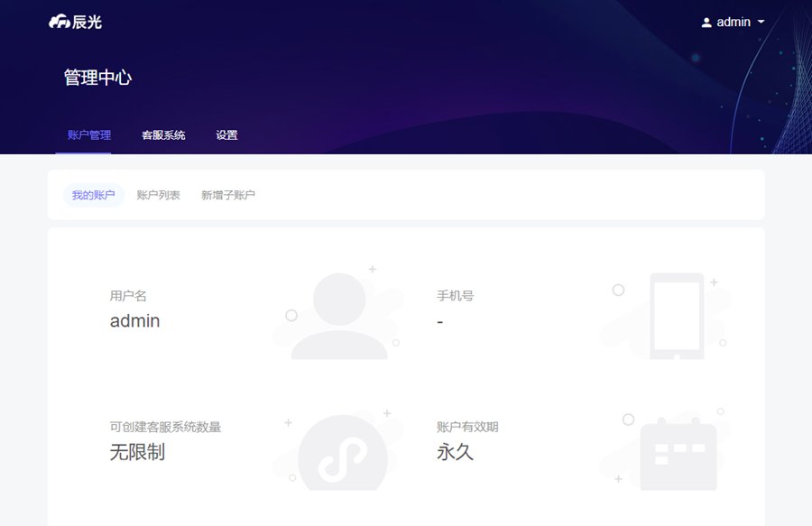Screen dimensions: 812x526
Task: Click the mobile phone illustration icon
Action: pyautogui.click(x=677, y=317)
